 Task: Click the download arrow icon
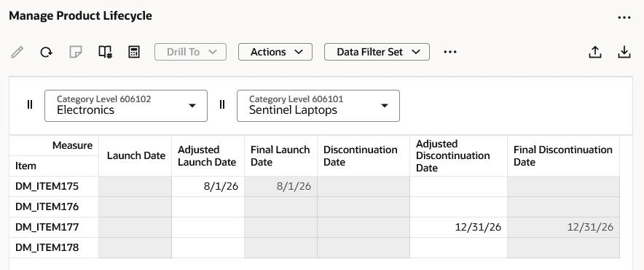click(x=624, y=52)
